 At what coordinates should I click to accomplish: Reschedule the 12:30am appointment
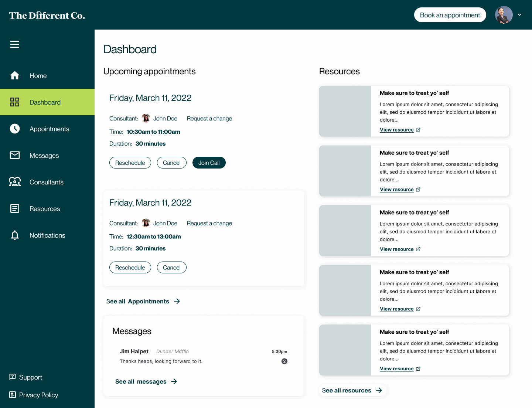click(x=130, y=268)
